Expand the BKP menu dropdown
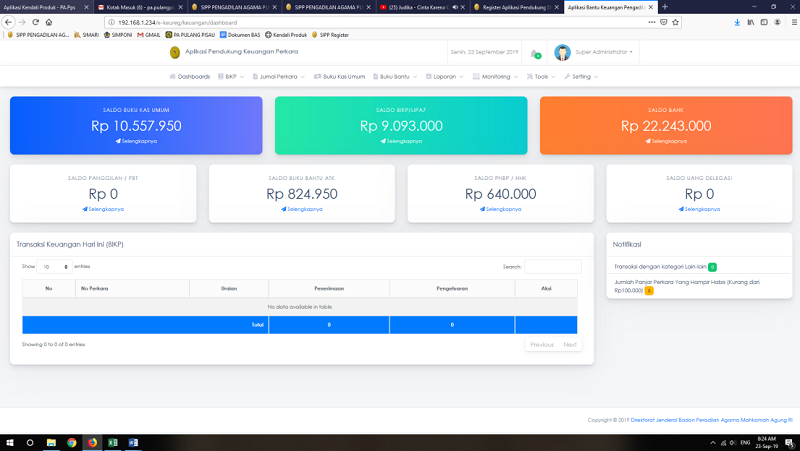Screen dimensions: 800x451 point(231,76)
